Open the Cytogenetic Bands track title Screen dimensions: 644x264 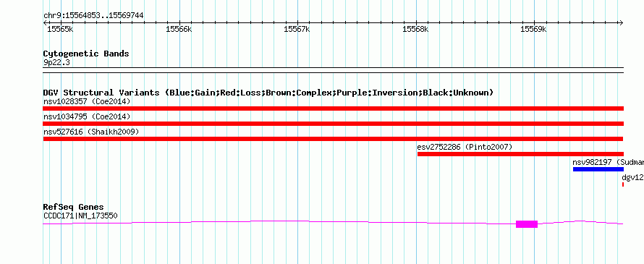pos(86,54)
